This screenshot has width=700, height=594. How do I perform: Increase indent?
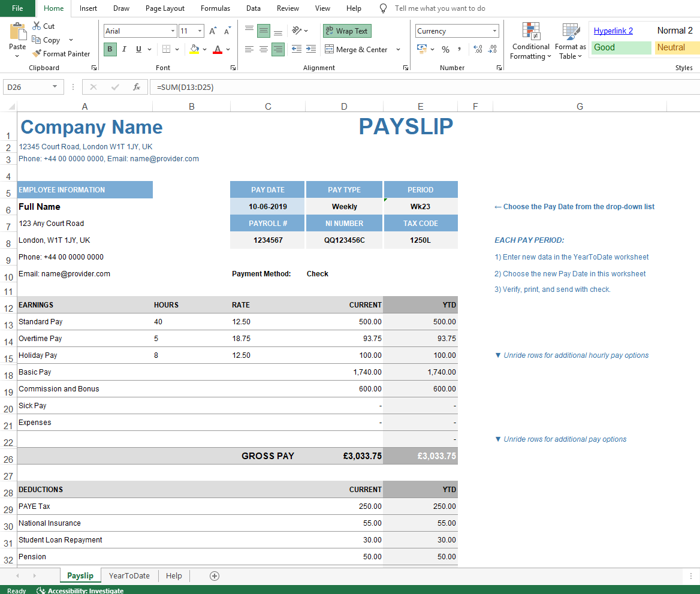click(310, 49)
